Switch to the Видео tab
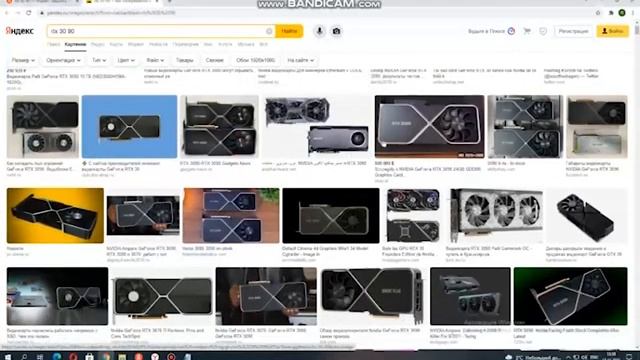The width and height of the screenshot is (640, 360). pos(98,44)
